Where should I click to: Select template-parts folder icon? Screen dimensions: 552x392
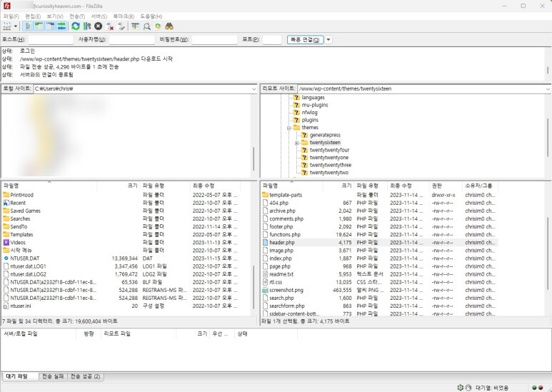pos(266,195)
